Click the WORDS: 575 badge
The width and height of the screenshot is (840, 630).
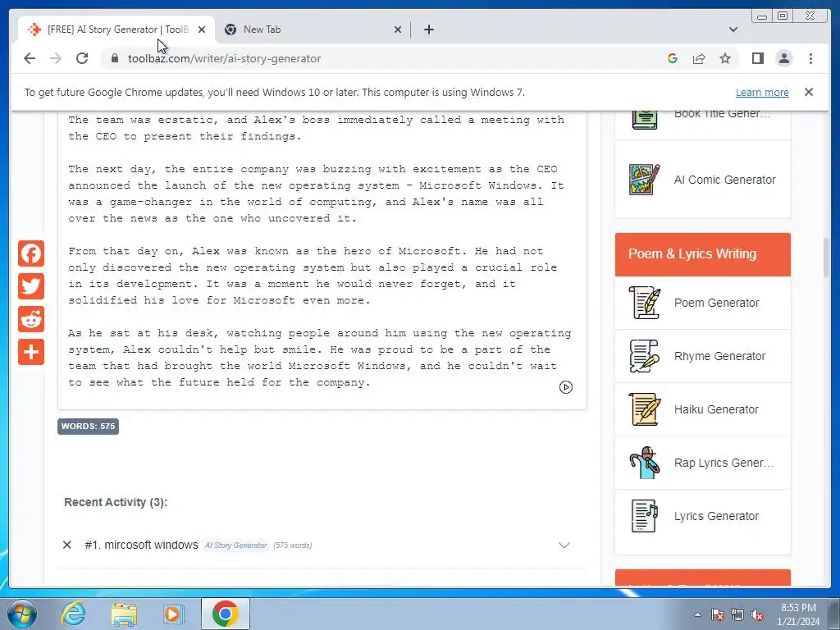pyautogui.click(x=88, y=427)
